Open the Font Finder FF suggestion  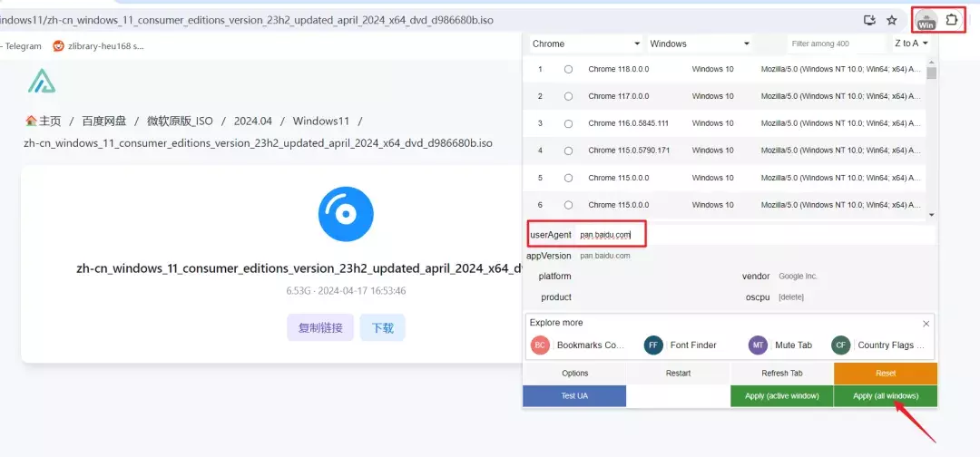tap(680, 345)
